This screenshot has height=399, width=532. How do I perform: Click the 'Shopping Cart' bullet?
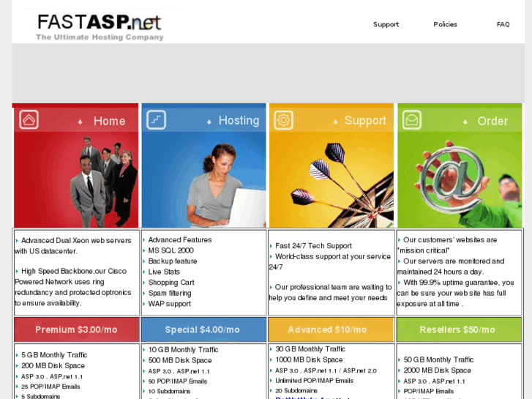171,283
